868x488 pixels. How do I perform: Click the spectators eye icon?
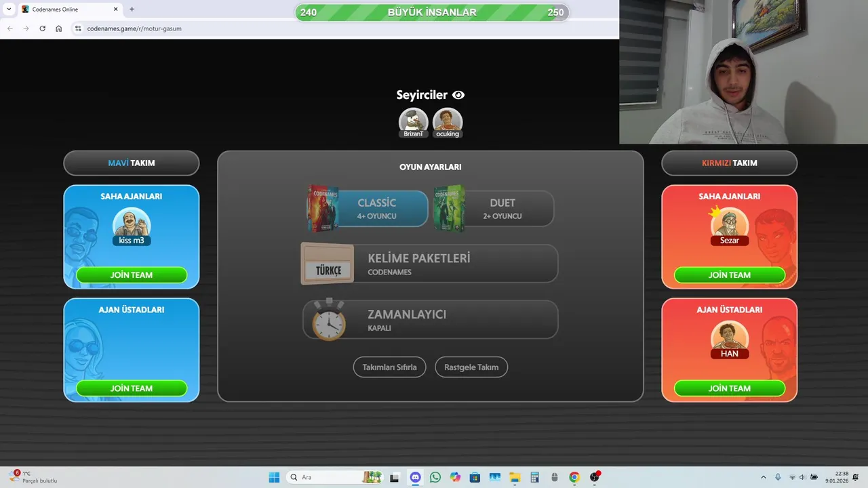click(458, 96)
